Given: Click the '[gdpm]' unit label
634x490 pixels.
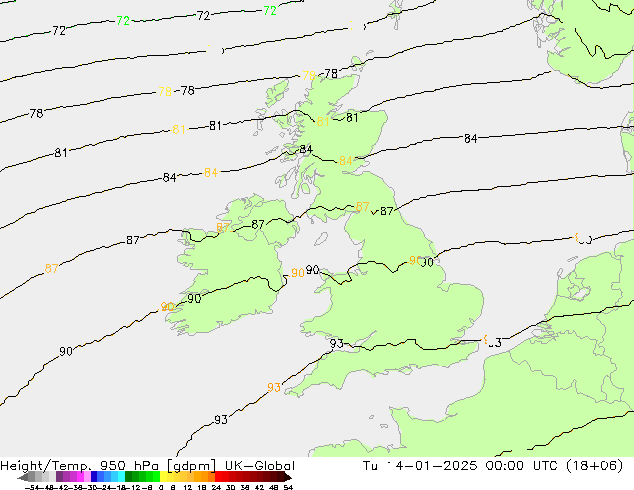Looking at the screenshot, I should coord(191,466).
